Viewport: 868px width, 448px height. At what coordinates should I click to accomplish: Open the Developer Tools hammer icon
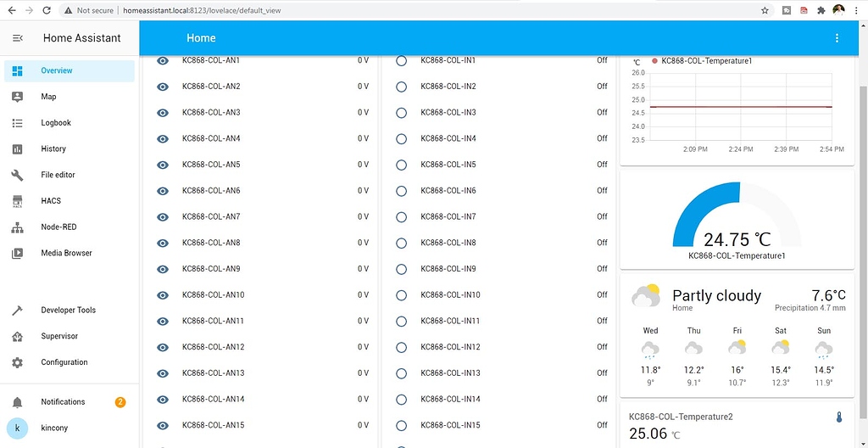(x=17, y=311)
